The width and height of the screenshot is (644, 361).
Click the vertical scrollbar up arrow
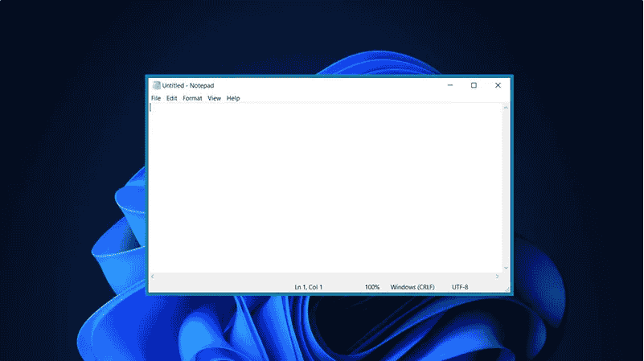507,108
